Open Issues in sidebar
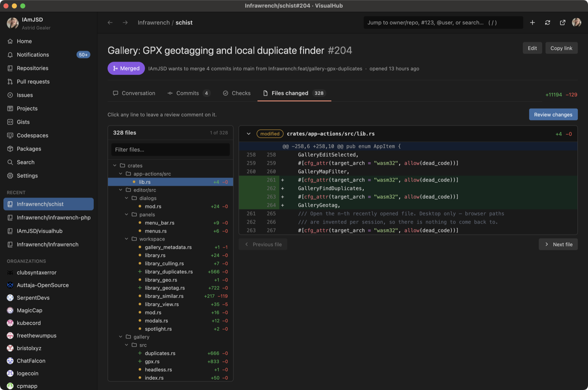The image size is (588, 390). coord(49,95)
